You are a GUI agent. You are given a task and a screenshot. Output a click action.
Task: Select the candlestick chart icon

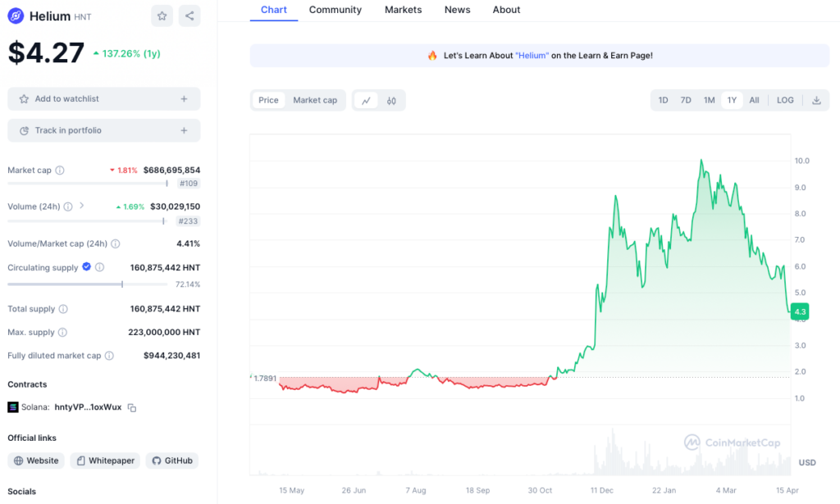pyautogui.click(x=391, y=99)
